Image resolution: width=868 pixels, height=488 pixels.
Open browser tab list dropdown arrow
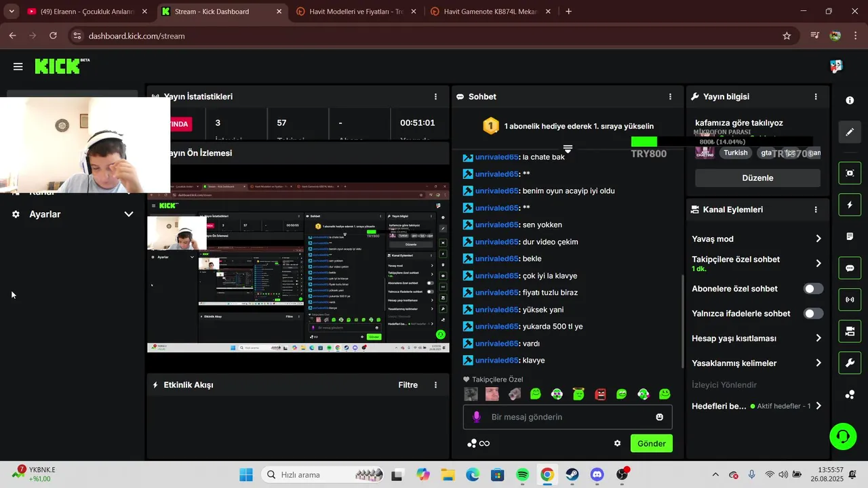pyautogui.click(x=12, y=12)
